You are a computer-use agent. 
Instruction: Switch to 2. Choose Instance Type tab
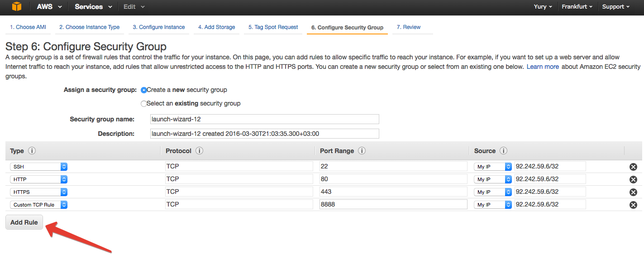tap(89, 27)
